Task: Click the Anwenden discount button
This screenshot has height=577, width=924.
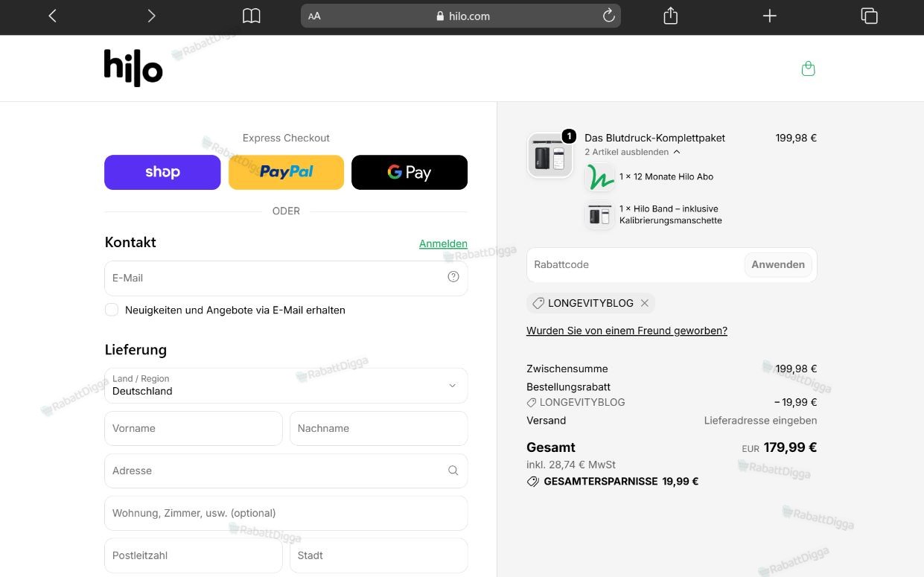Action: point(778,264)
